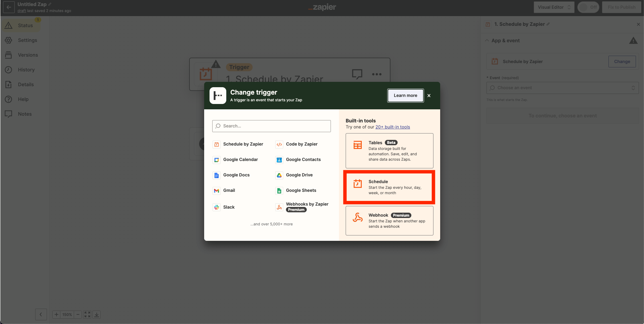Zoom in with the plus button
This screenshot has width=644, height=324.
[56, 315]
